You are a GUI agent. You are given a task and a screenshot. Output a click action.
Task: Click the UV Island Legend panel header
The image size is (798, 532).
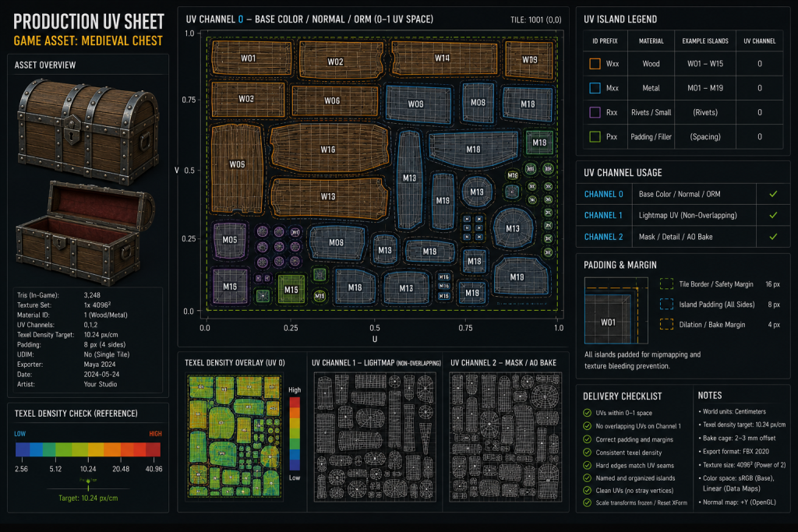[620, 19]
